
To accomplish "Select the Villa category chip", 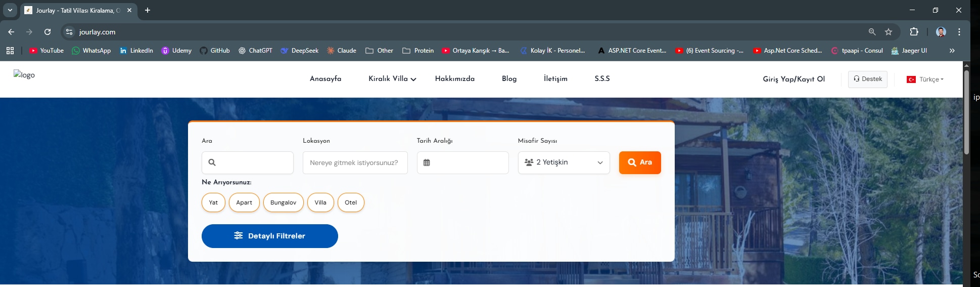I will pyautogui.click(x=320, y=202).
